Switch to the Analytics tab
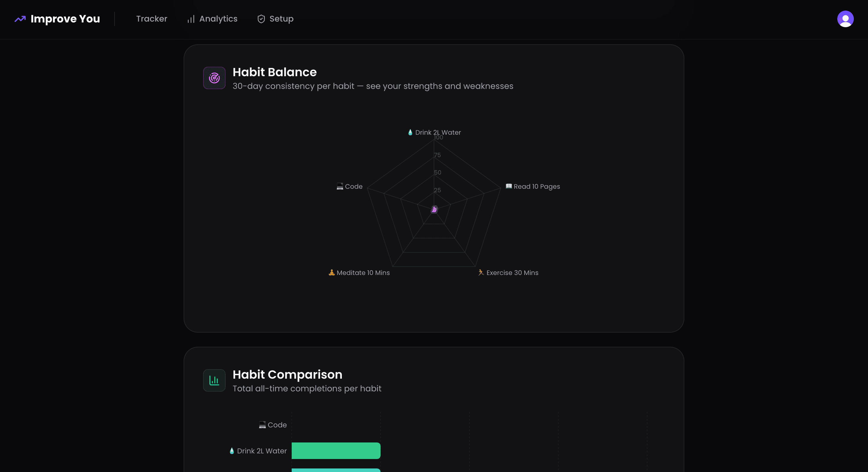 pyautogui.click(x=218, y=19)
